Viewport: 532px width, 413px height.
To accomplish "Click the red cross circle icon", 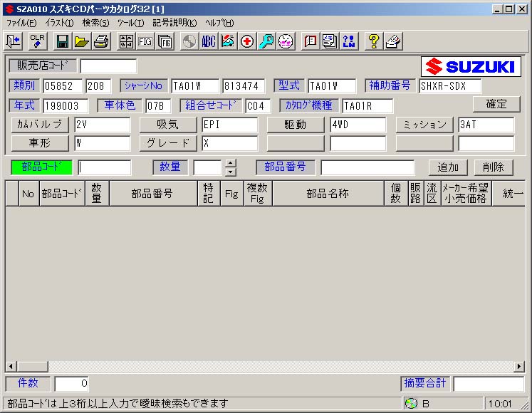I will point(247,41).
